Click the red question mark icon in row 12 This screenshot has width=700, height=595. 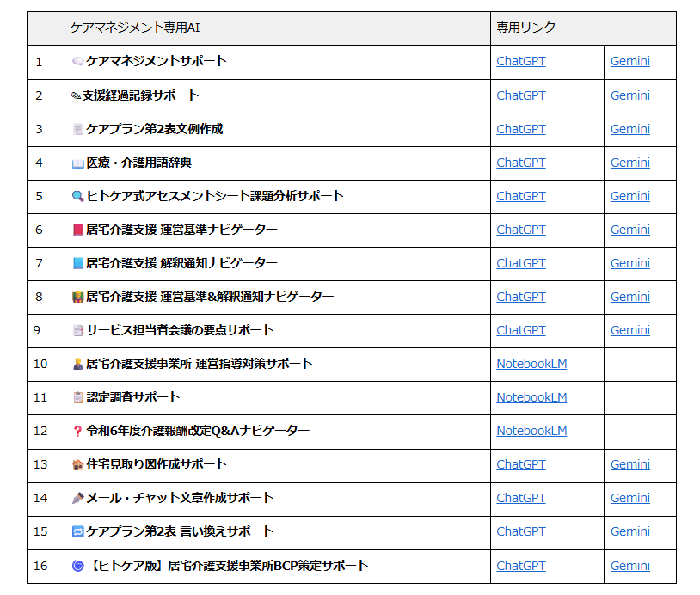tap(77, 431)
